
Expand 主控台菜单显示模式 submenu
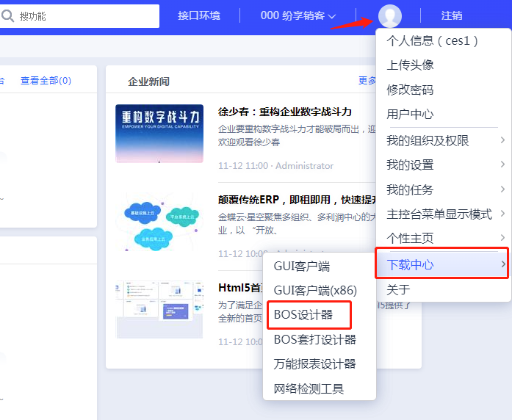[444, 214]
